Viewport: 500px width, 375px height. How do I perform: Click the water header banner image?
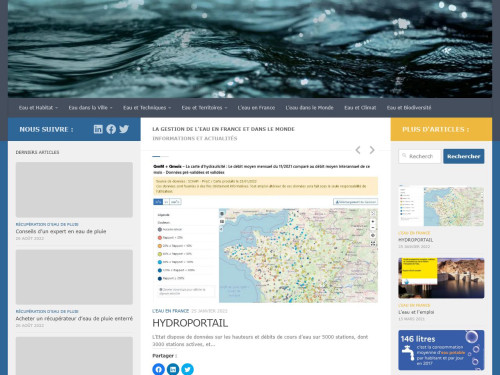click(250, 49)
